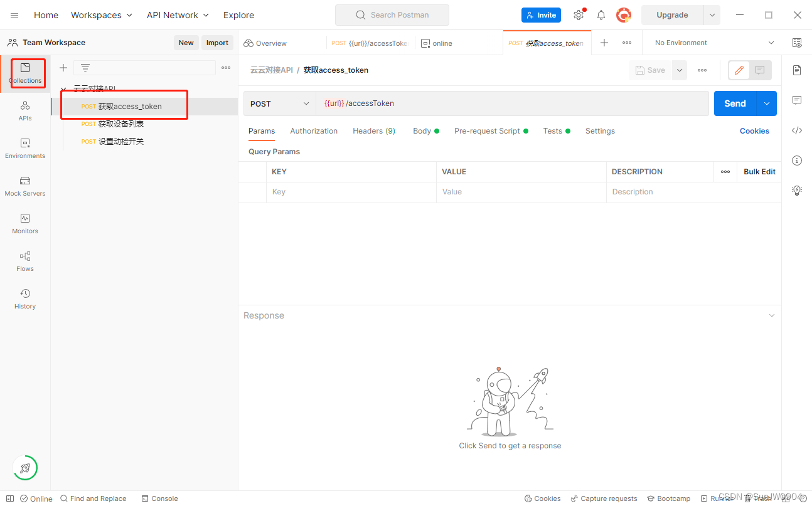Open the Collections sidebar panel
812x506 pixels.
(25, 73)
